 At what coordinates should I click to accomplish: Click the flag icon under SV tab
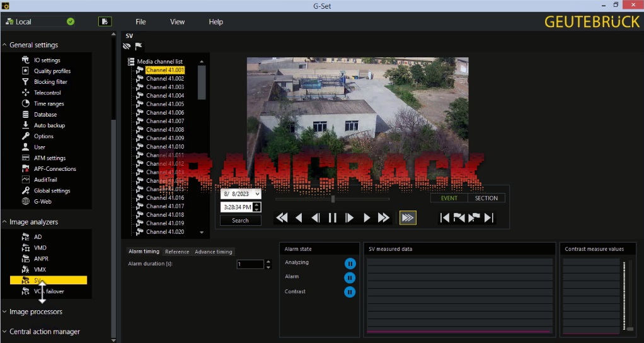[139, 46]
